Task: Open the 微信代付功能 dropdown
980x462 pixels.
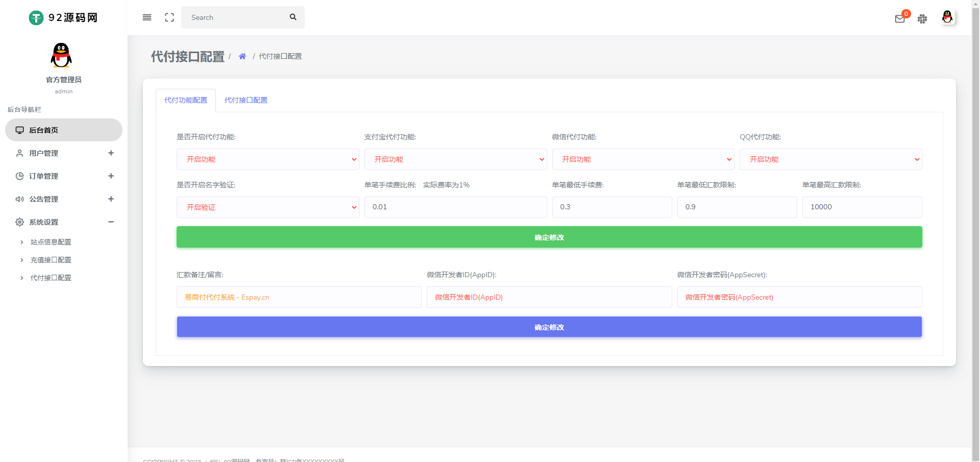Action: pyautogui.click(x=643, y=159)
